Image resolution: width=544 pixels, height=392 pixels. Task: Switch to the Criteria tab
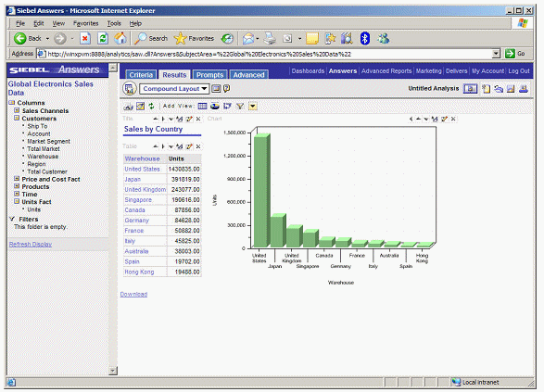click(141, 74)
